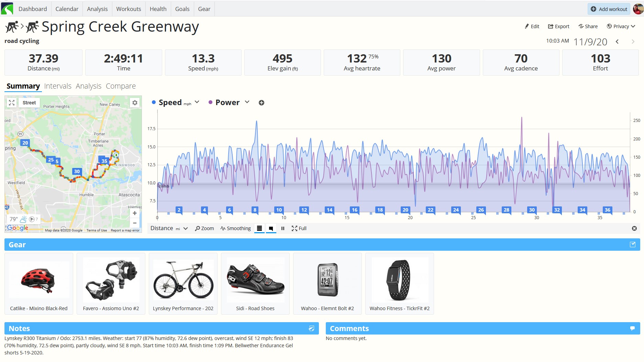The image size is (644, 362).
Task: Toggle lap lines display in chart
Action: click(259, 228)
